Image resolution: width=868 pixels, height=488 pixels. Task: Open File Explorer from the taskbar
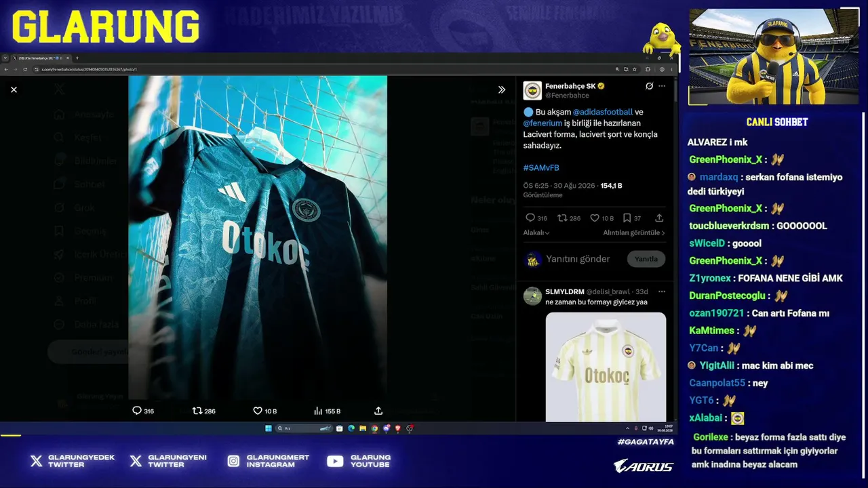(x=363, y=428)
